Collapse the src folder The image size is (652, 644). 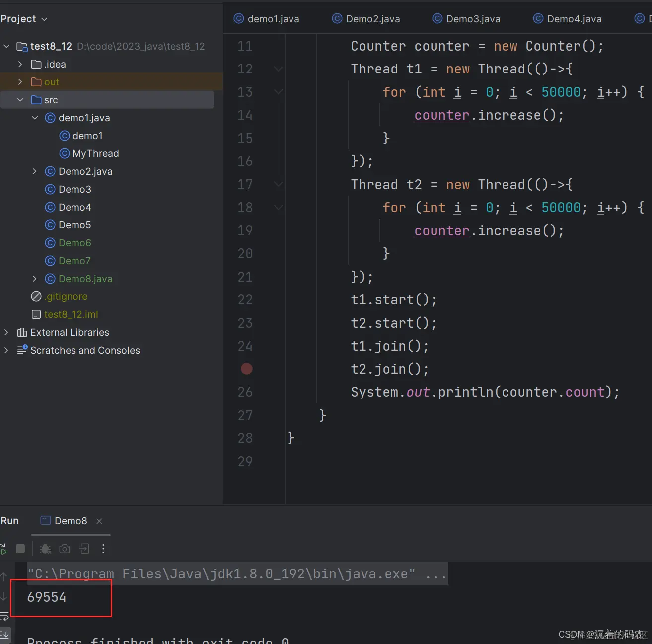coord(20,100)
